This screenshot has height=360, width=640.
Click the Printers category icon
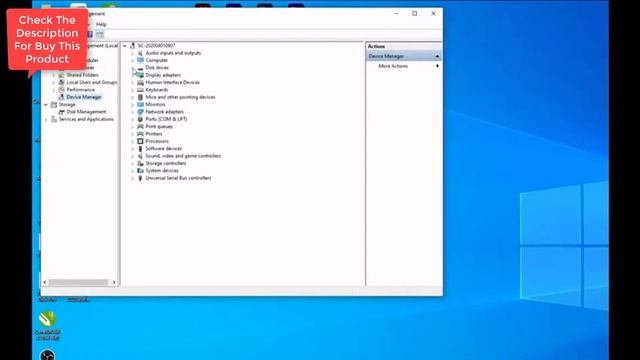click(140, 134)
